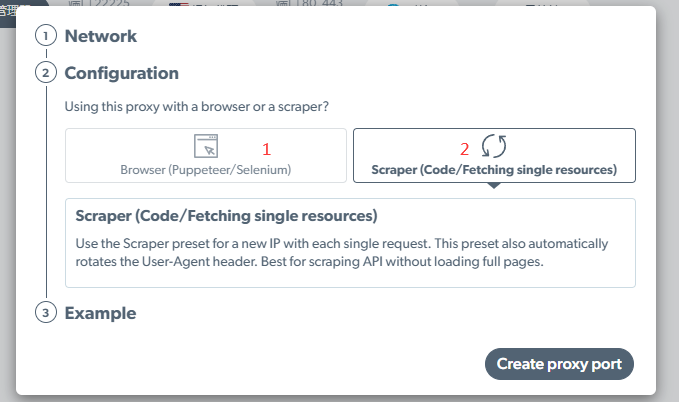Viewport: 679px width, 402px height.
Task: Open the background tab showing 80, 443
Action: (309, 3)
